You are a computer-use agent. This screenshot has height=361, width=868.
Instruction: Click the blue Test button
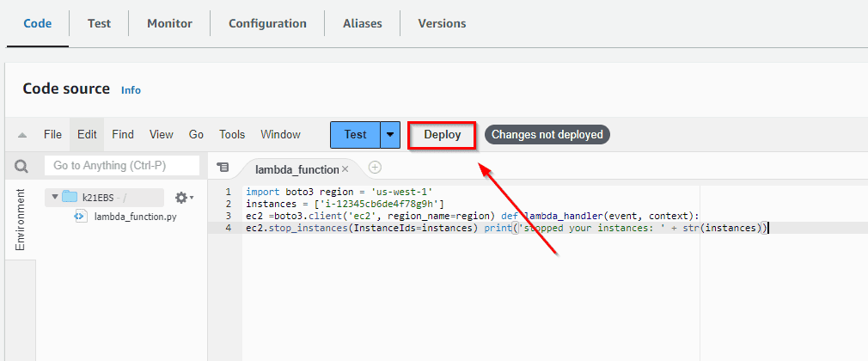pyautogui.click(x=355, y=134)
